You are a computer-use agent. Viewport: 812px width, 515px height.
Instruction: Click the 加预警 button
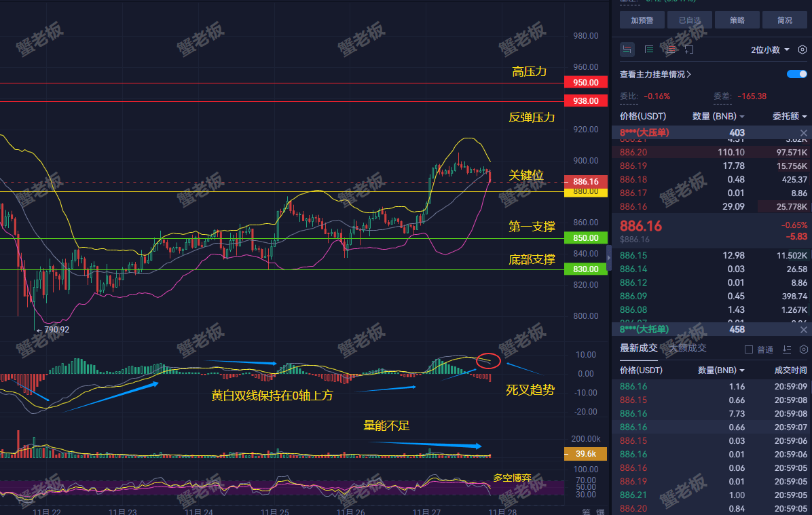642,20
